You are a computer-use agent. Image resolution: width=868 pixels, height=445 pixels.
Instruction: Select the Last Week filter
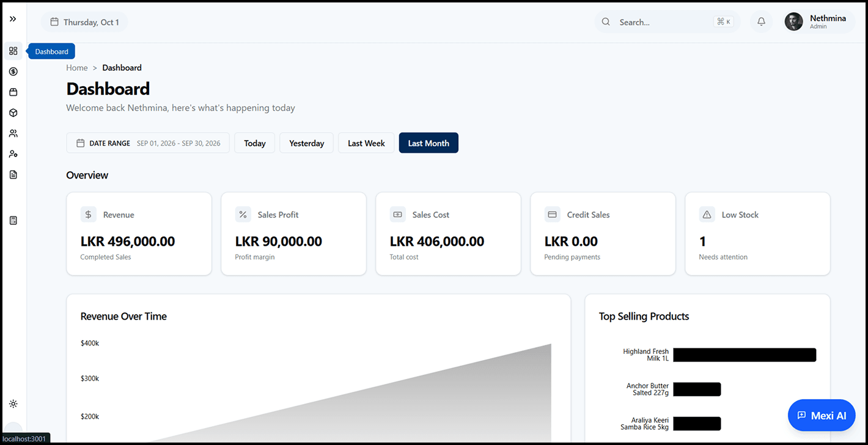[366, 143]
